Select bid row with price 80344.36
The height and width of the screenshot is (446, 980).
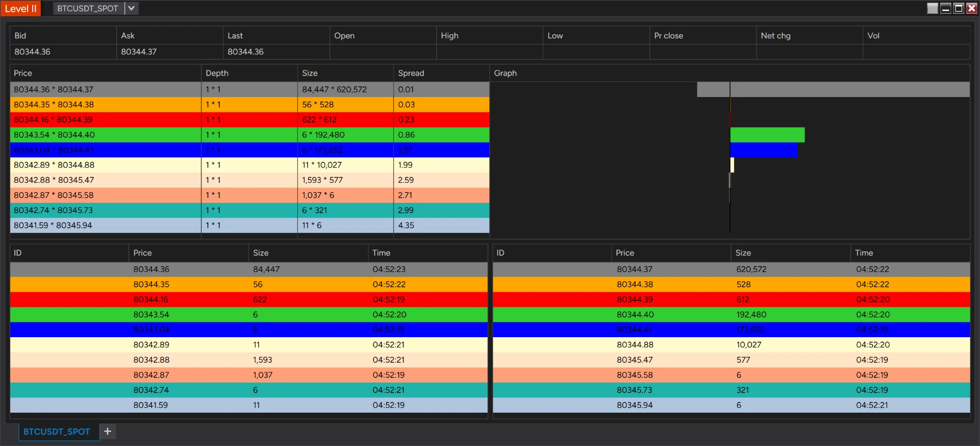coord(249,269)
